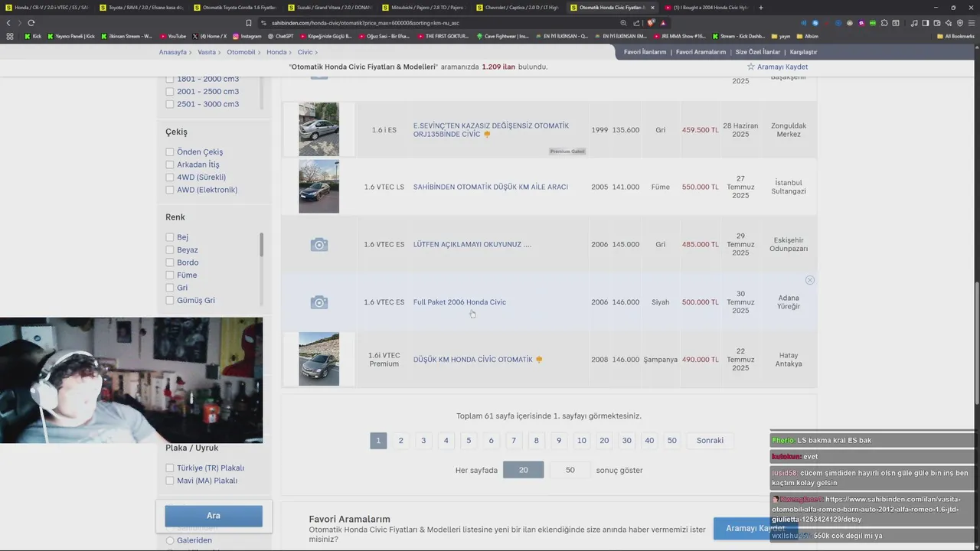
Task: Click the Sonraki next page button
Action: (x=710, y=441)
